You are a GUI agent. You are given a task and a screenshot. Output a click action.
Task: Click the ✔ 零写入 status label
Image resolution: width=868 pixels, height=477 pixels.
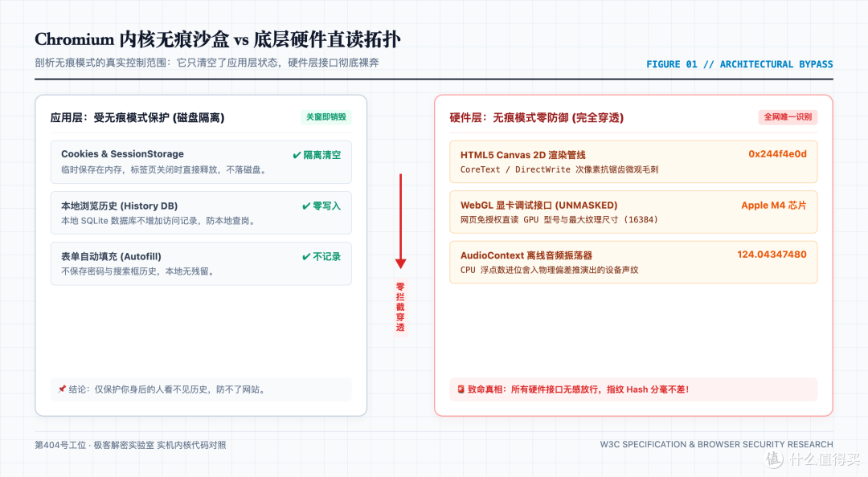click(321, 206)
